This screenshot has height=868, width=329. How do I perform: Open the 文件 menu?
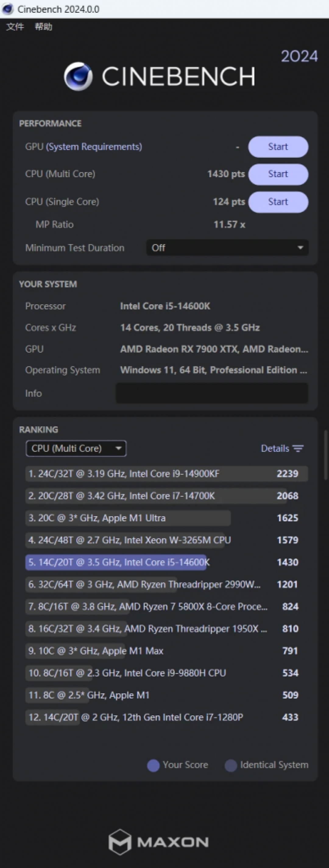pyautogui.click(x=15, y=26)
